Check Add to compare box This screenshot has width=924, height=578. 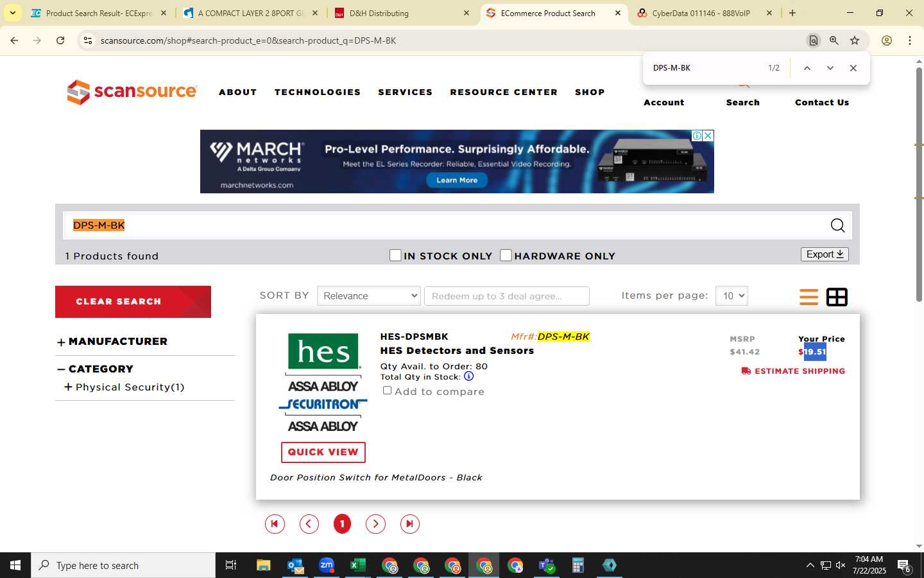click(387, 390)
